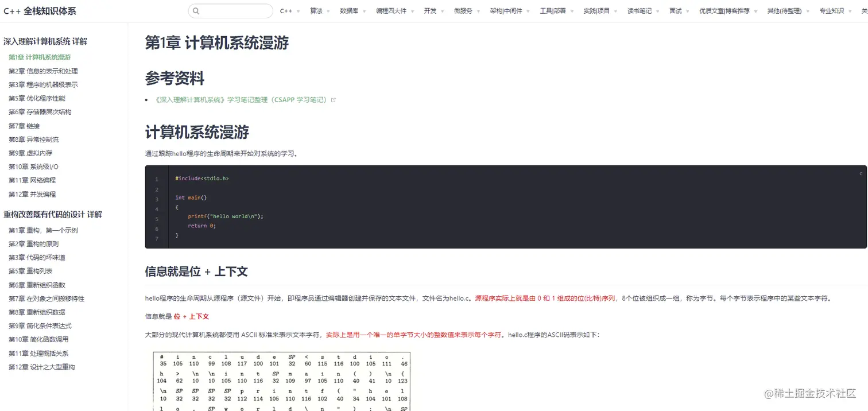
Task: Open the 专业知识 menu
Action: point(831,10)
